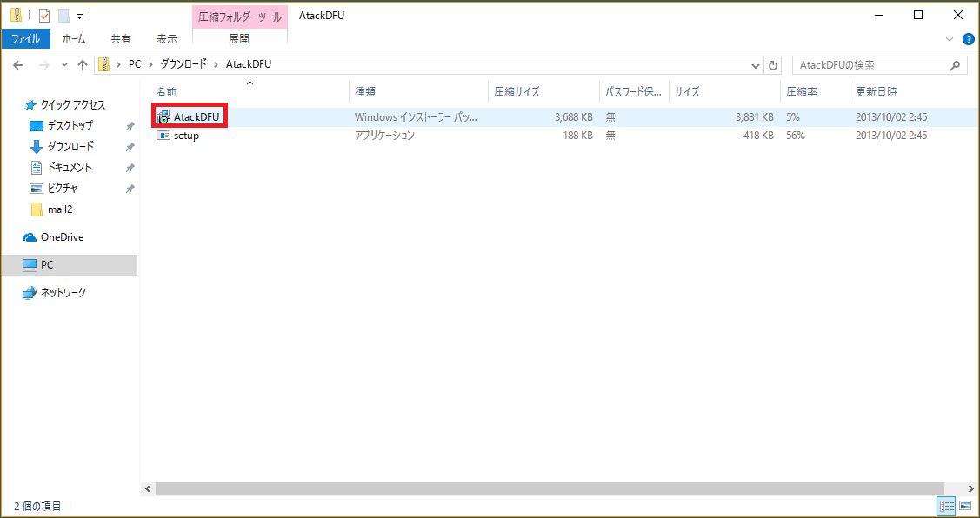Open ピクチャ in the navigation pane
980x518 pixels.
click(x=54, y=188)
